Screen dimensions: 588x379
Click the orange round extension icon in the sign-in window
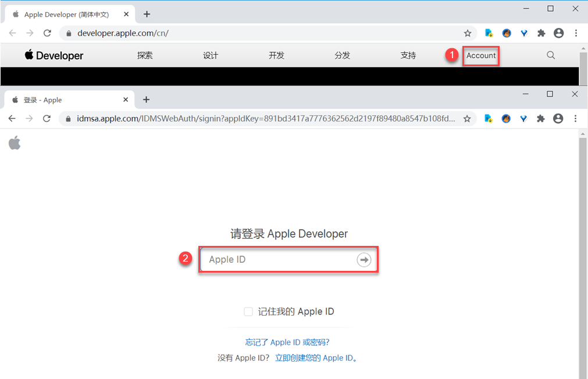tap(506, 119)
